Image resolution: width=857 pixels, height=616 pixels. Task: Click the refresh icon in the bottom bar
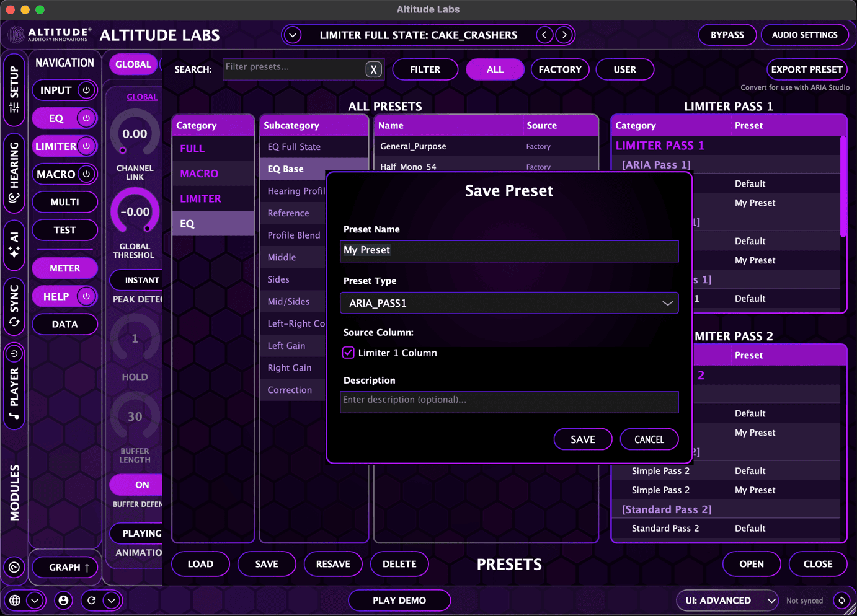92,600
